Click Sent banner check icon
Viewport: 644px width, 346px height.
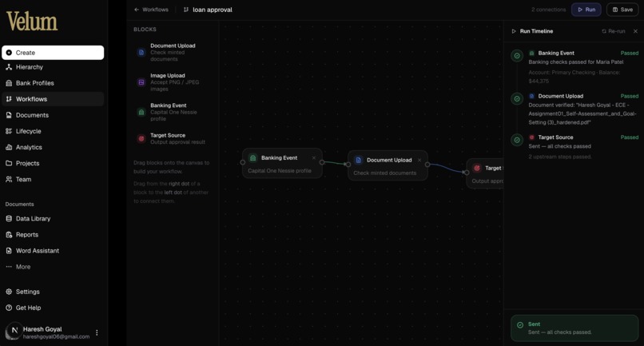pyautogui.click(x=520, y=324)
